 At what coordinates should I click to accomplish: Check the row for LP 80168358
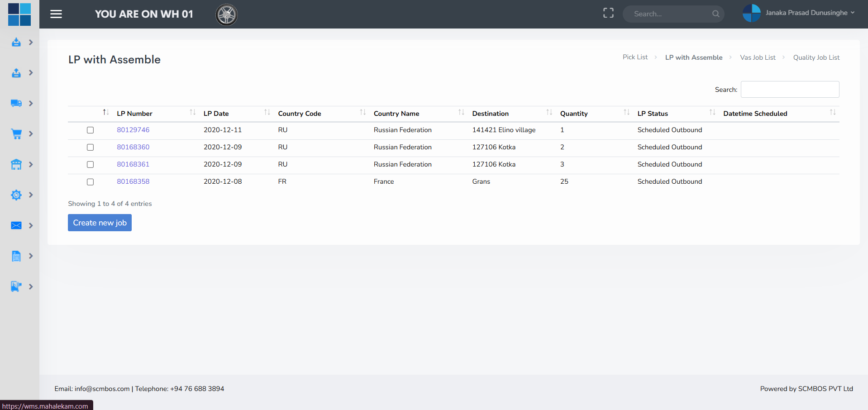click(x=91, y=182)
